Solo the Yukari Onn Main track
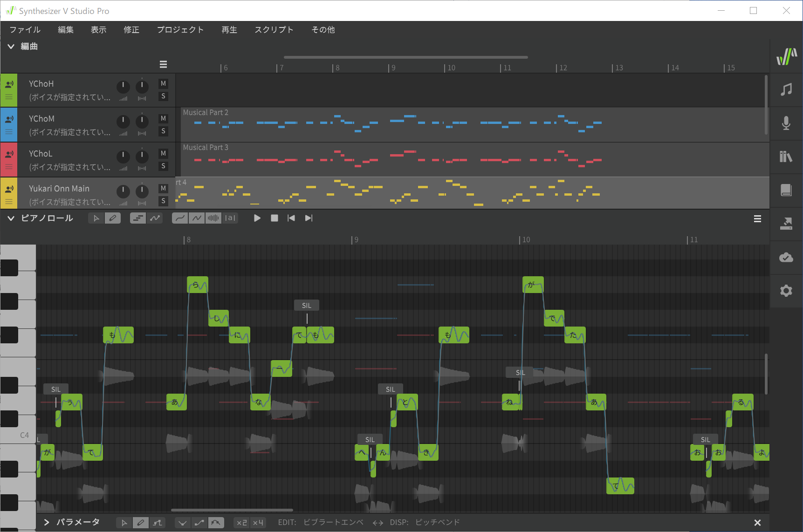This screenshot has width=803, height=532. pyautogui.click(x=163, y=201)
